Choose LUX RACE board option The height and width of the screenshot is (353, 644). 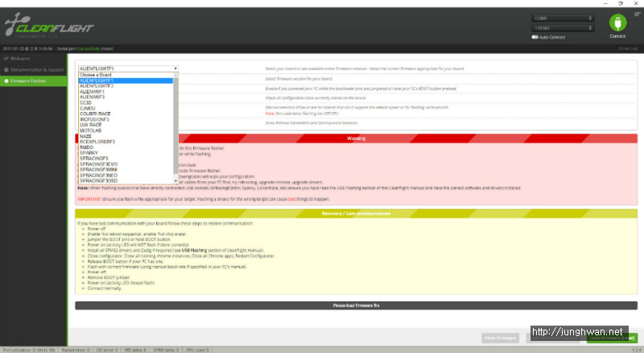[126, 125]
